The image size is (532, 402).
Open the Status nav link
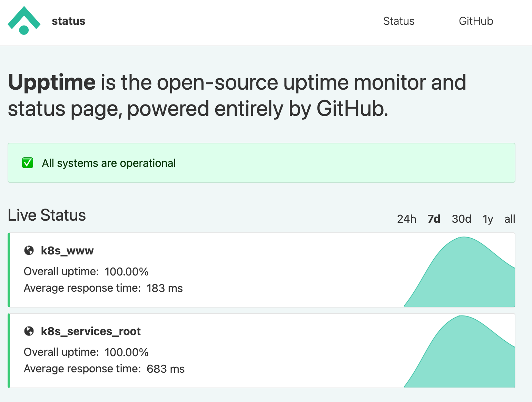coord(399,21)
